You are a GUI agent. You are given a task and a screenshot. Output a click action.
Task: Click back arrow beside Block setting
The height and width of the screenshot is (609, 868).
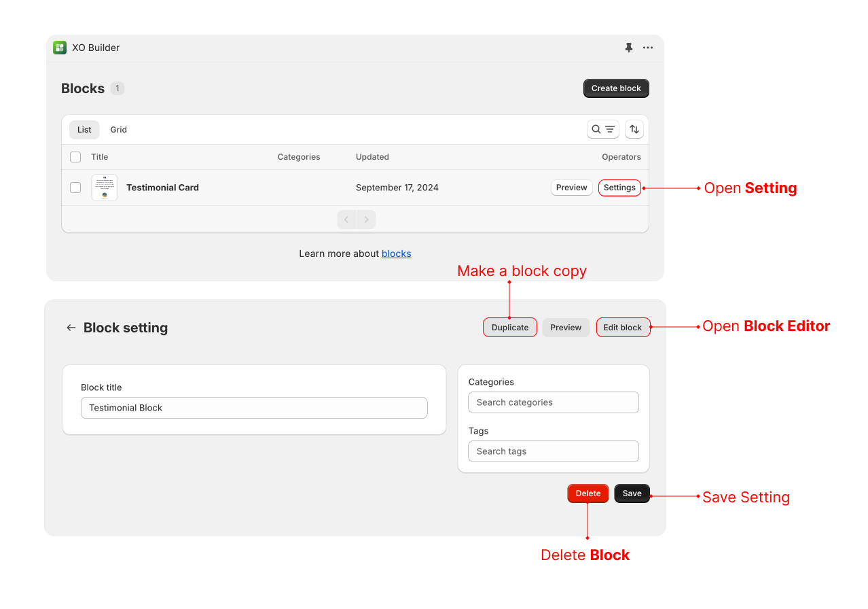71,328
